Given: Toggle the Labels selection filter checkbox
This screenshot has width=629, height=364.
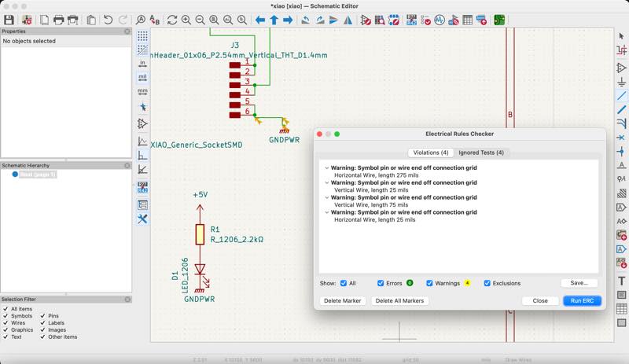Looking at the screenshot, I should pos(42,322).
